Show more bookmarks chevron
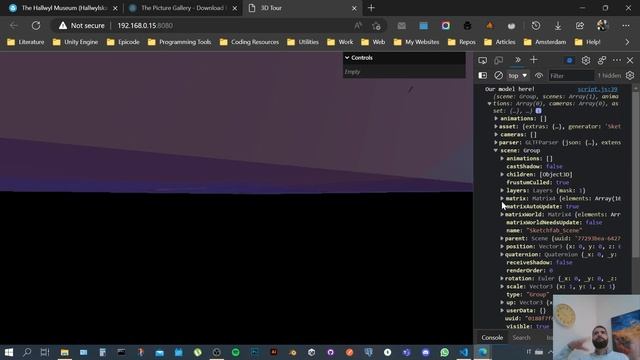The image size is (640, 360). pos(627,42)
